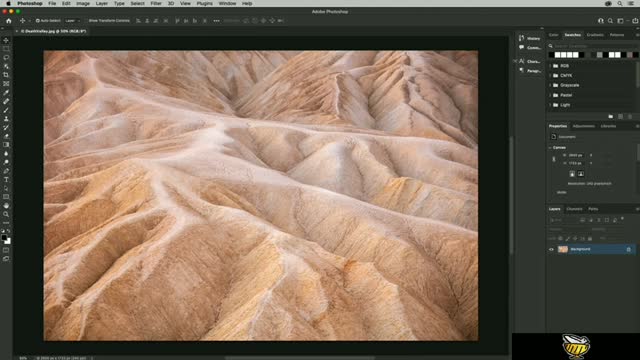Image resolution: width=640 pixels, height=360 pixels.
Task: Open the Filter menu
Action: pyautogui.click(x=156, y=3)
